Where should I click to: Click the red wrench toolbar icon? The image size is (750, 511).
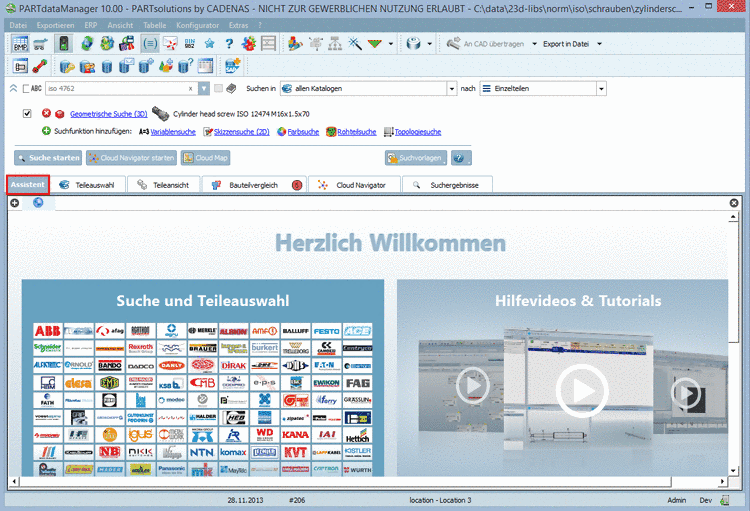pos(40,66)
